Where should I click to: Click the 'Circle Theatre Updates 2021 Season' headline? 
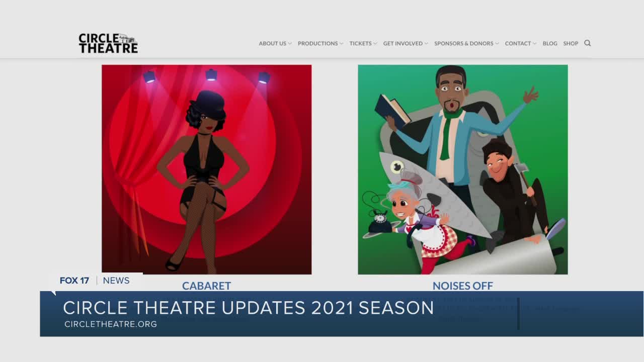pyautogui.click(x=249, y=308)
